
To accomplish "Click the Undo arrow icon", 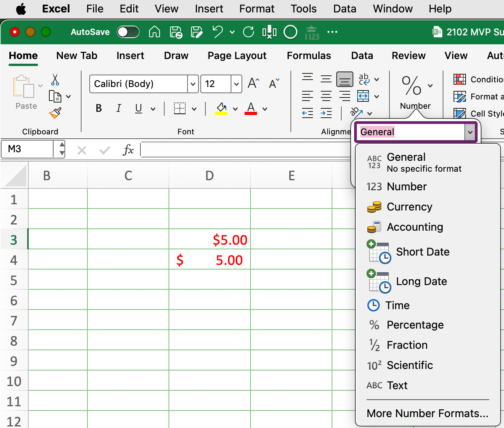I will tap(218, 31).
